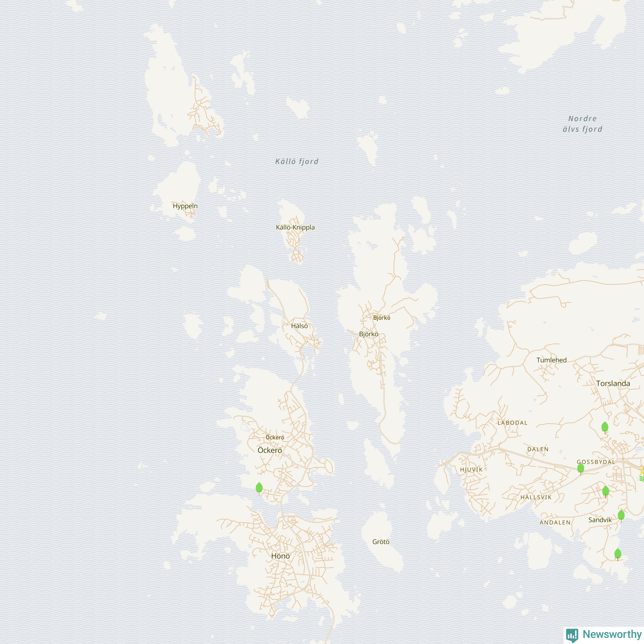Select the Källö-Knippla place label
Viewport: 644px width, 644px height.
(295, 227)
